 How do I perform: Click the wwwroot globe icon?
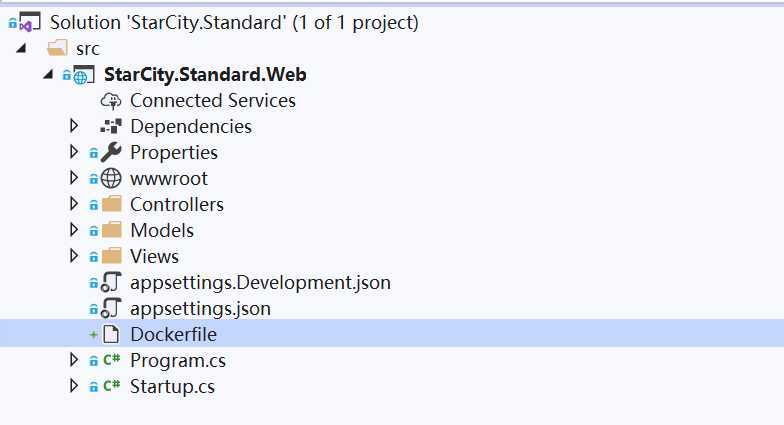click(111, 178)
